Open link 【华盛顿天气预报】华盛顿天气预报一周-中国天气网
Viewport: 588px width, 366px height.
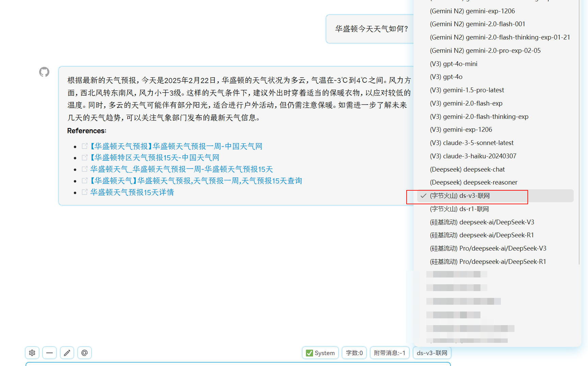(x=176, y=146)
